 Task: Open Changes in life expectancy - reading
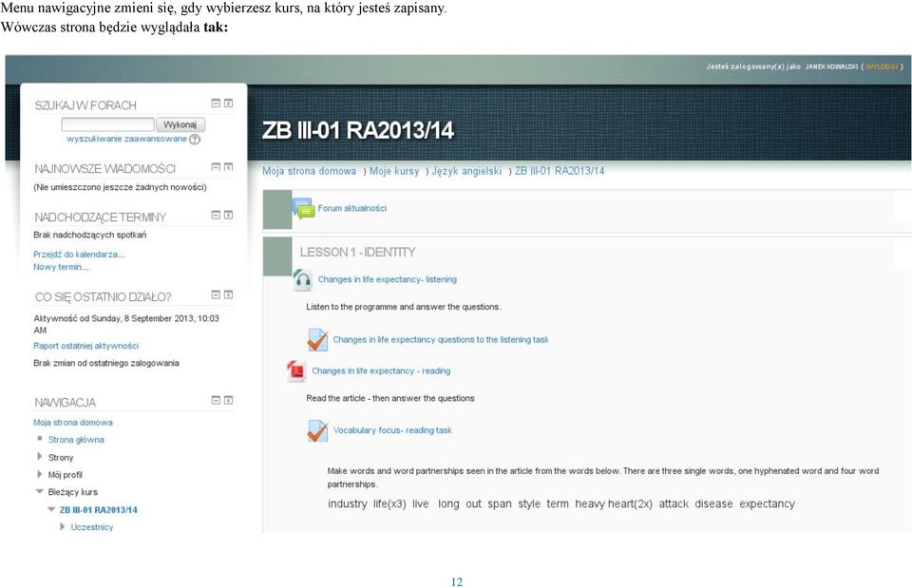[x=381, y=371]
